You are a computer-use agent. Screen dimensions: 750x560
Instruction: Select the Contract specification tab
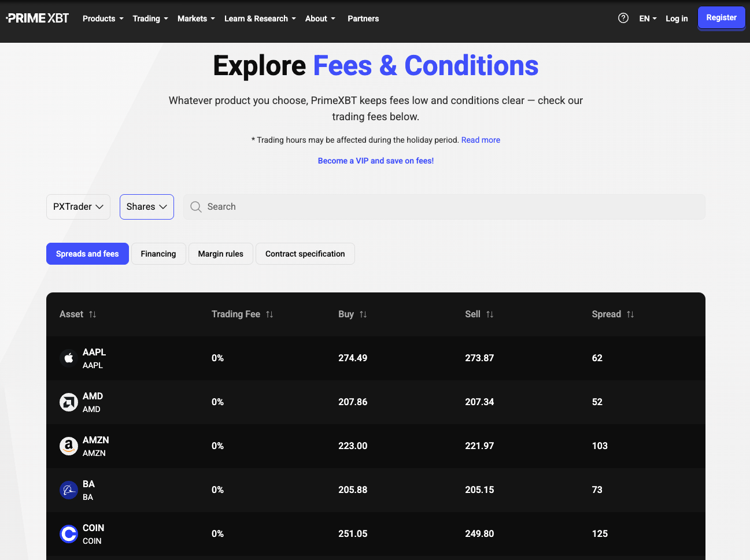tap(305, 254)
